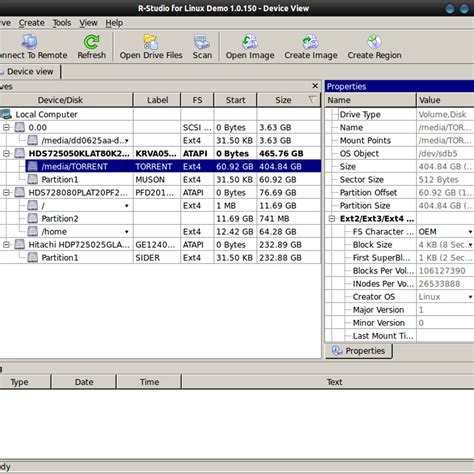The image size is (474, 474).
Task: Click the Create Image toolbar icon
Action: pos(311,42)
